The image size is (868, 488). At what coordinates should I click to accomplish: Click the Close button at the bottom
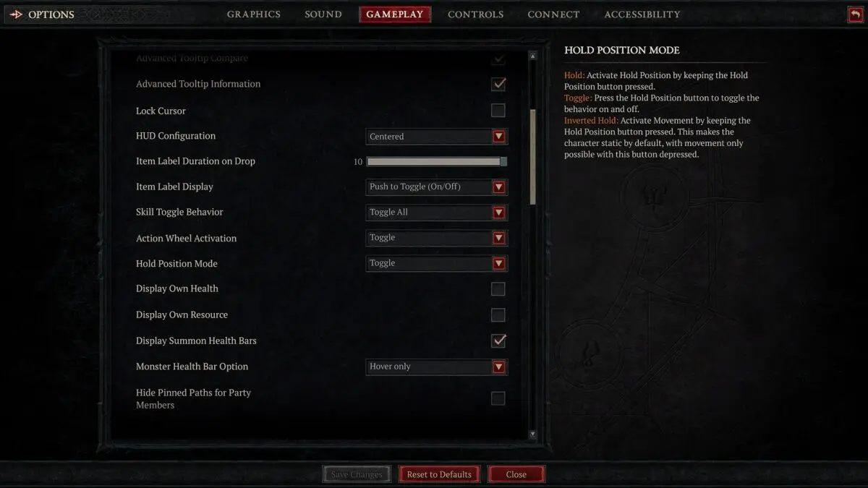(x=516, y=474)
